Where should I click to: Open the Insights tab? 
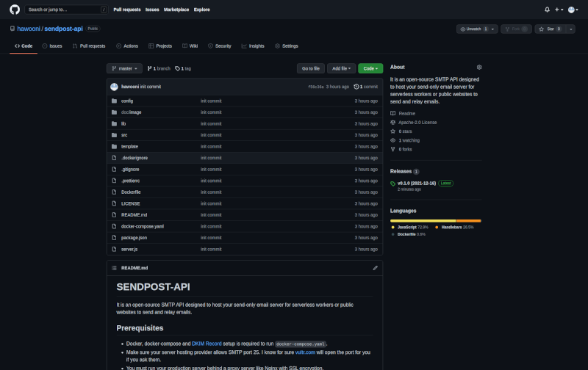coord(253,46)
